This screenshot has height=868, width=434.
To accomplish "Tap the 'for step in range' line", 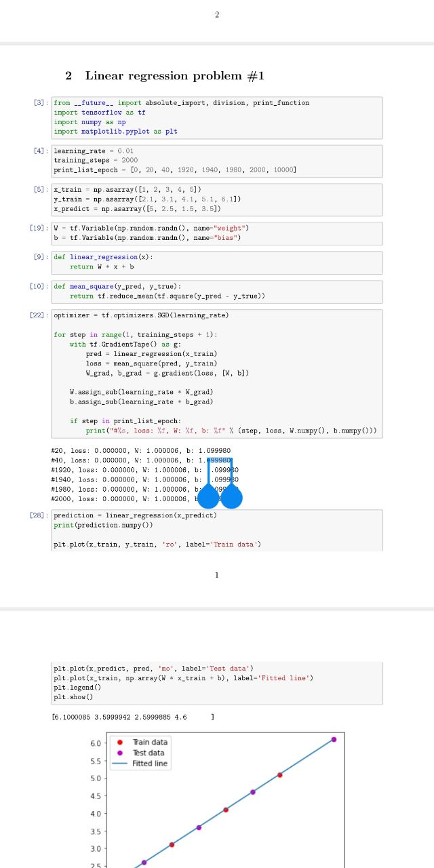I will [x=136, y=335].
